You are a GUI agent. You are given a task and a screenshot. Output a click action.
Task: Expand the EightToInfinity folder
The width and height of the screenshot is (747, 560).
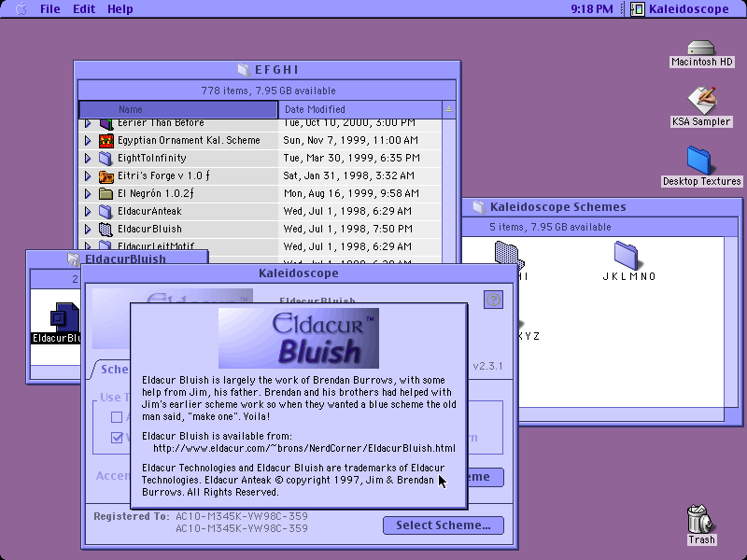click(x=88, y=158)
